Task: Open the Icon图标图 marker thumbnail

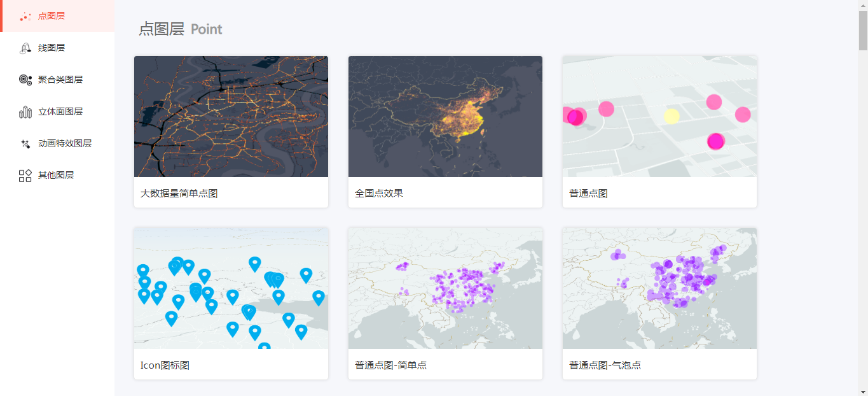Action: pos(231,288)
